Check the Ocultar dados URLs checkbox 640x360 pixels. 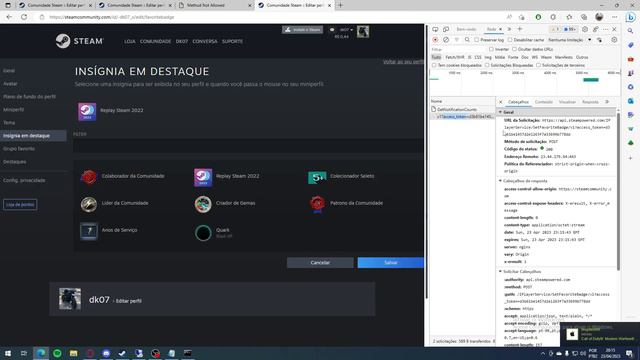click(514, 49)
